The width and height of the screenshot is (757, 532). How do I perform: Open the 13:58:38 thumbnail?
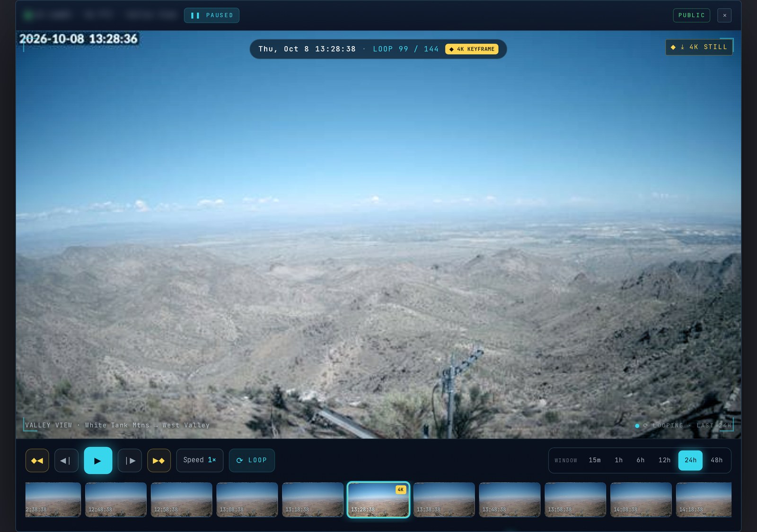[x=575, y=500]
